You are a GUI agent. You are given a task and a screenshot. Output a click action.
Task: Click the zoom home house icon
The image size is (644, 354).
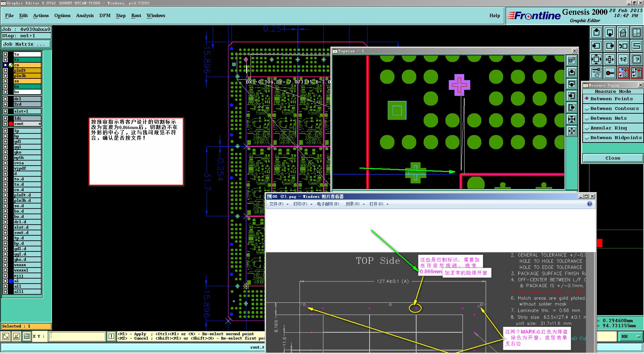click(x=623, y=33)
